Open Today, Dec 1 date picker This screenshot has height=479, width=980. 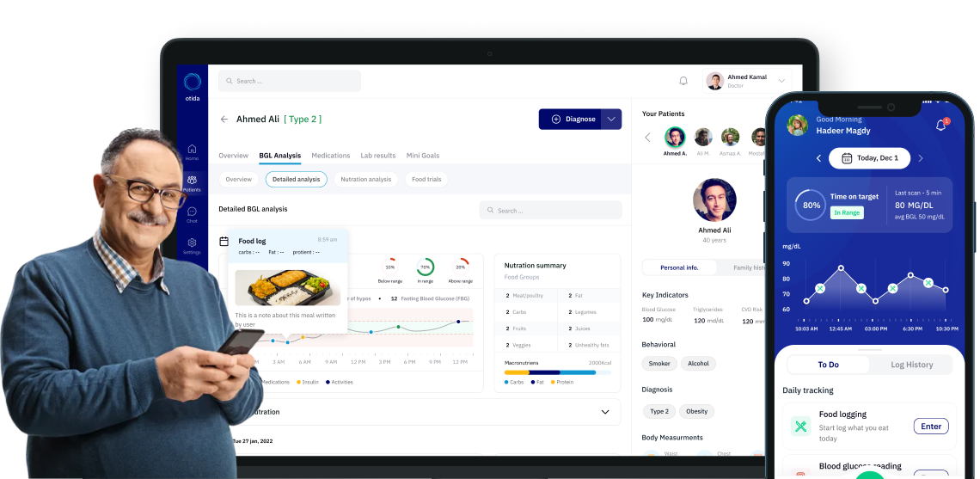click(869, 158)
